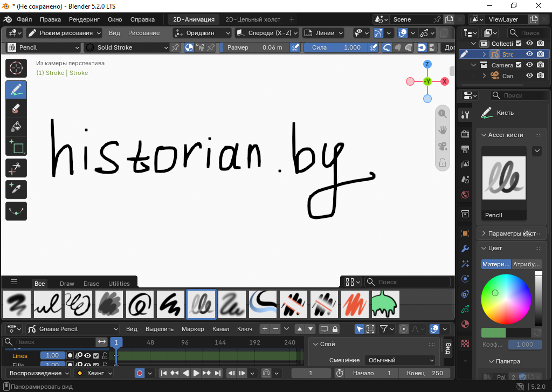Click the X axis gizmo circle
552x392 pixels.
click(x=445, y=82)
